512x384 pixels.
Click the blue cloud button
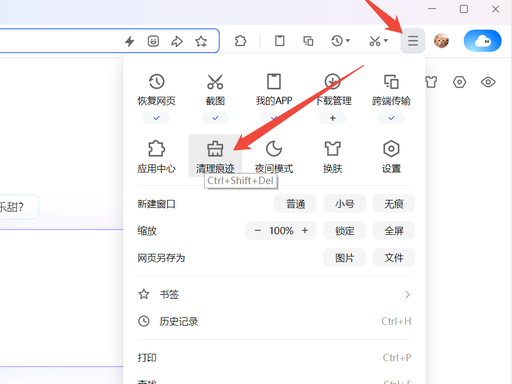tap(482, 41)
